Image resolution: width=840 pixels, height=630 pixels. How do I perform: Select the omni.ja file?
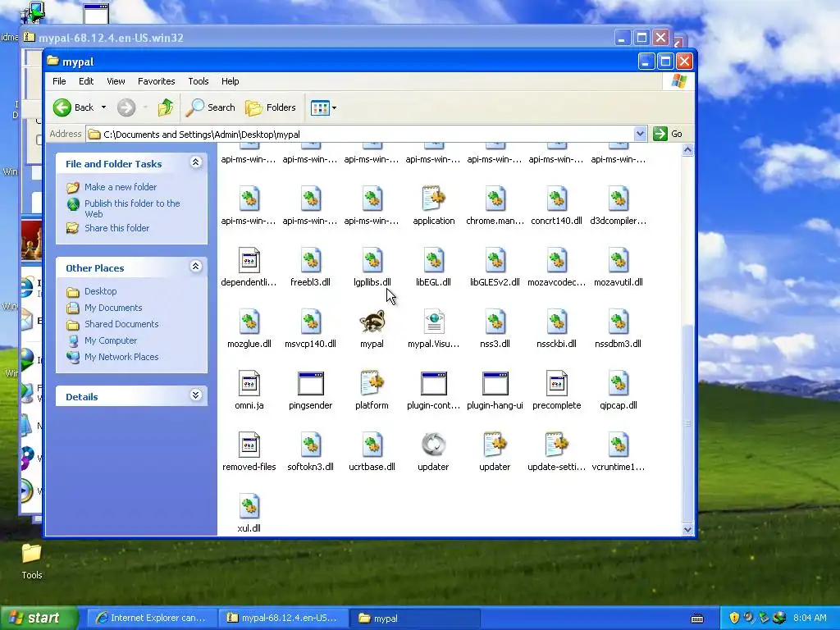tap(249, 384)
